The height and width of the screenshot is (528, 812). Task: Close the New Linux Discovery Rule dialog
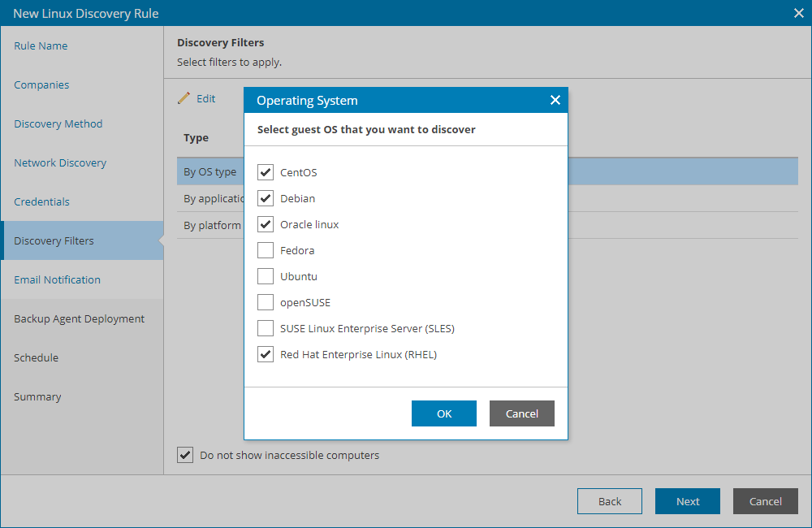tap(798, 13)
